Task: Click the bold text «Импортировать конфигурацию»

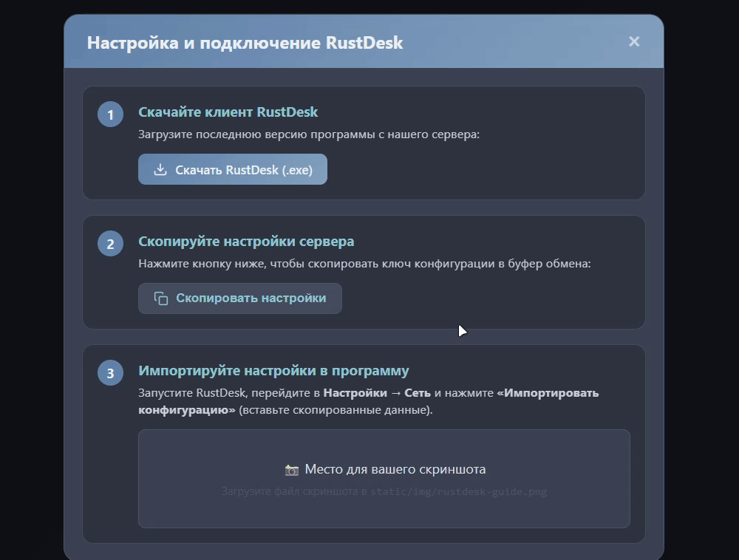Action: pyautogui.click(x=369, y=401)
